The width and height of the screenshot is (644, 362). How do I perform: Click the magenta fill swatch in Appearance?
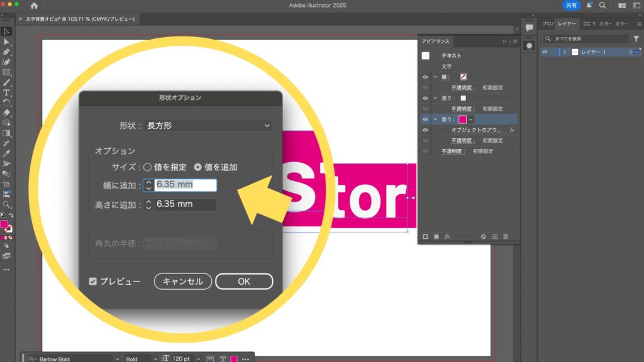point(462,119)
